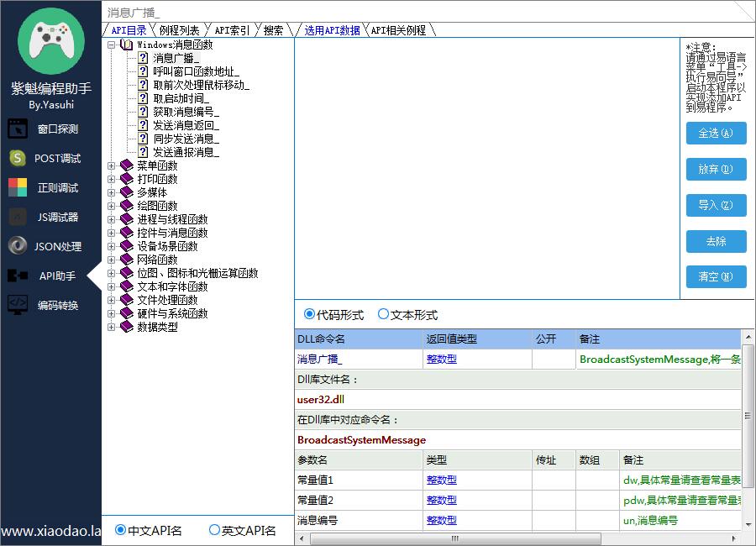Click the question icon beside 同步发送消息_
756x546 pixels.
[143, 139]
